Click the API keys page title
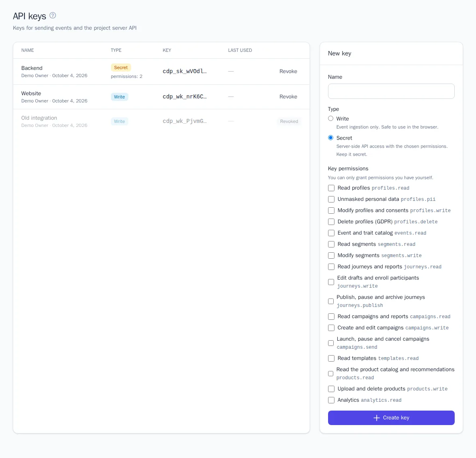Screen dimensions: 476x458 point(29,16)
